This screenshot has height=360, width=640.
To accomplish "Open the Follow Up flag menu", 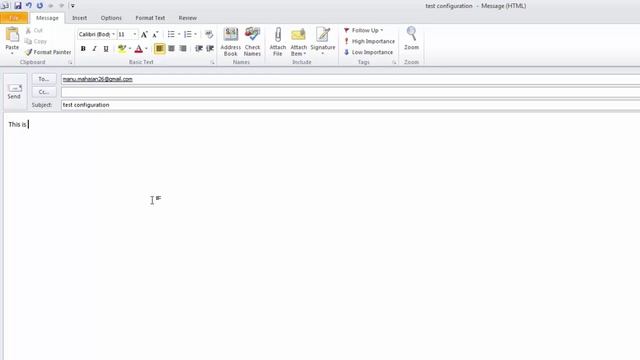I will coord(363,31).
